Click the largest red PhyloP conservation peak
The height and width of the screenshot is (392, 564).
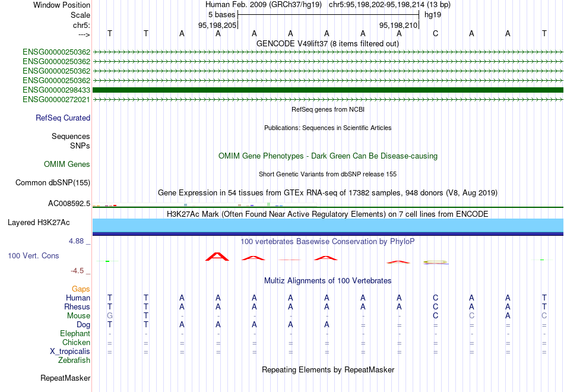[x=217, y=257]
